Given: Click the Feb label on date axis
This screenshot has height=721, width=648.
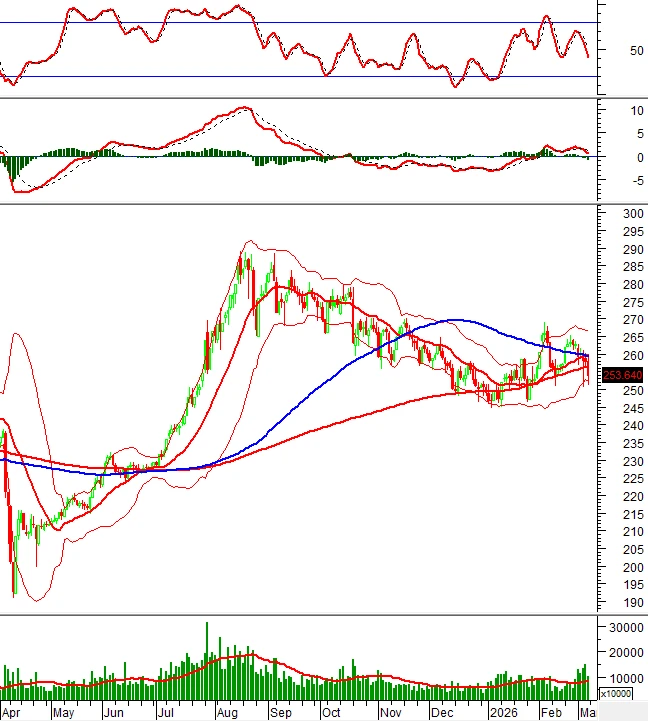Looking at the screenshot, I should 549,713.
